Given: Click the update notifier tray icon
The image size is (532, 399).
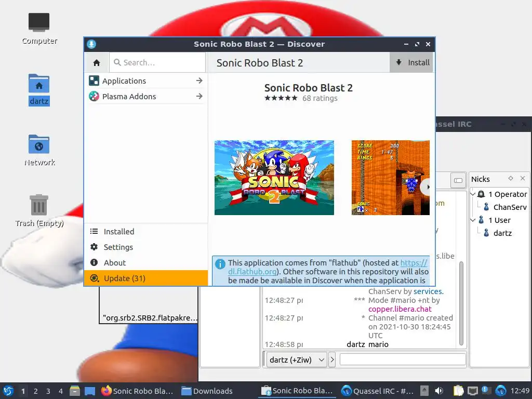Looking at the screenshot, I should tap(486, 391).
